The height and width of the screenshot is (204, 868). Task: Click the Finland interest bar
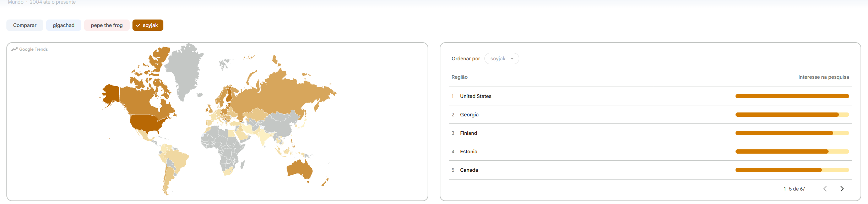coord(792,133)
